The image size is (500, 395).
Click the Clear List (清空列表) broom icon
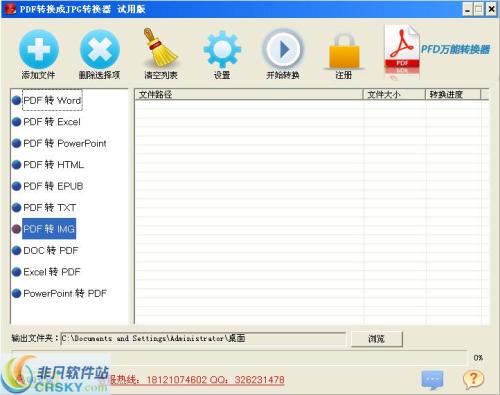[161, 48]
